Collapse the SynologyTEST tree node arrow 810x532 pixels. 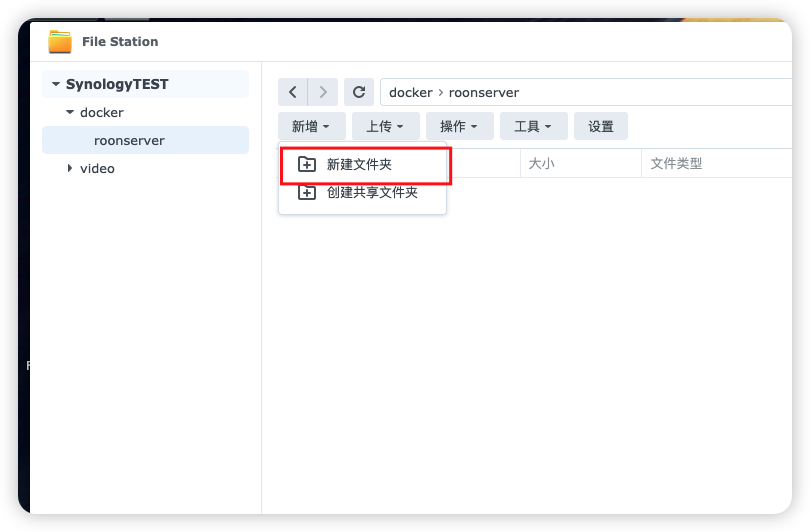56,85
